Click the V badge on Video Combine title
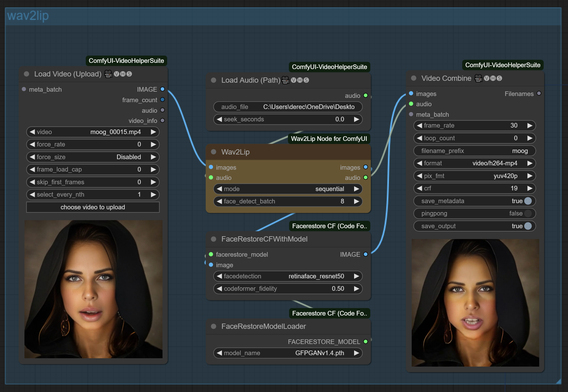 (487, 78)
